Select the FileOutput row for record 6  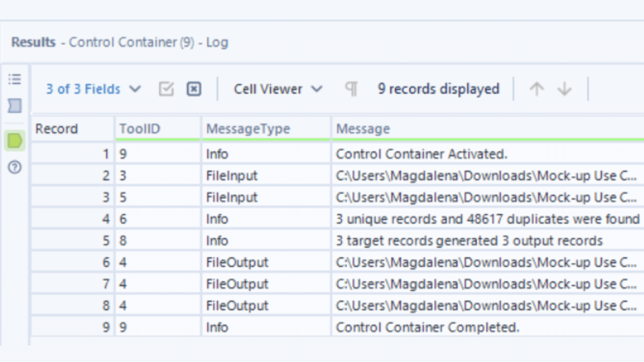click(236, 262)
